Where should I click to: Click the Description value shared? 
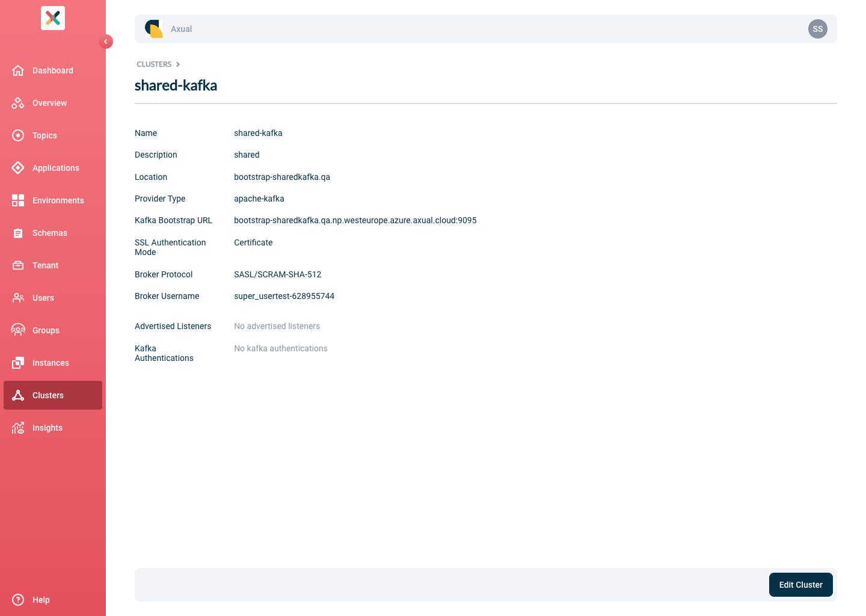tap(247, 155)
